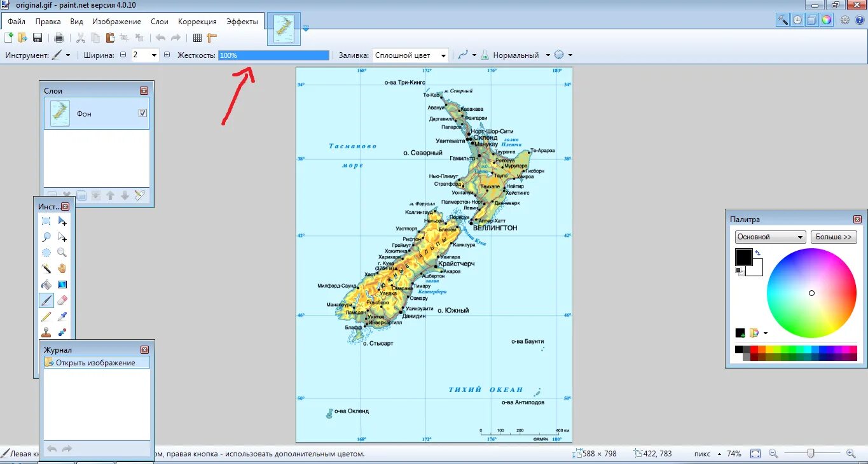Select the Gradient tool

[x=62, y=285]
